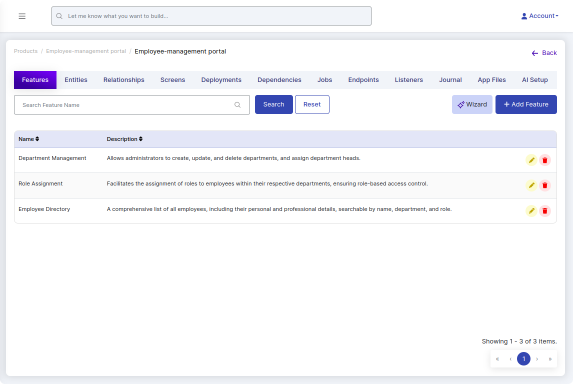Open the Endpoints tab

pyautogui.click(x=363, y=80)
